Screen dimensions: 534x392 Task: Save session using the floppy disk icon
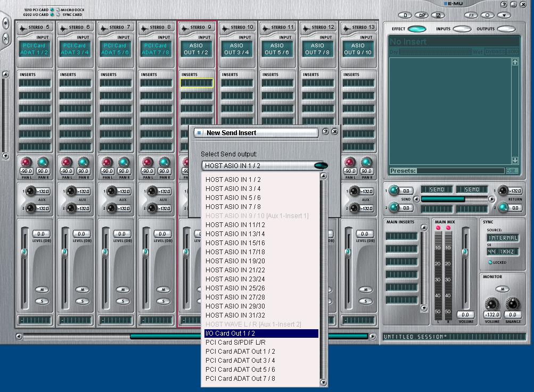pos(438,15)
